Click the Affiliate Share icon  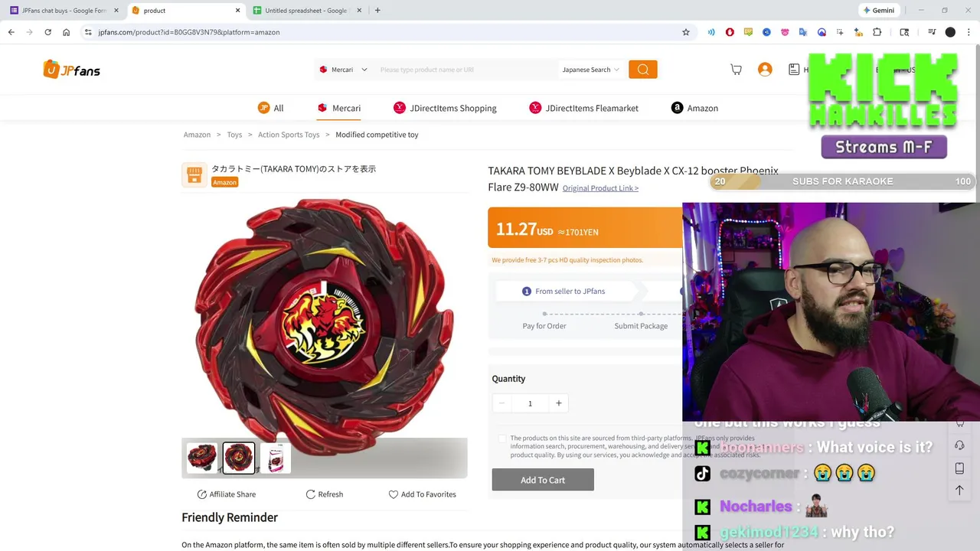tap(202, 494)
